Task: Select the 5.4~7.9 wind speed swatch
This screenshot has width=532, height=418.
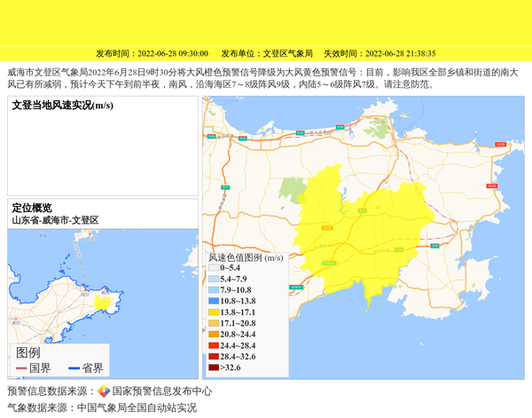Action: pos(214,279)
